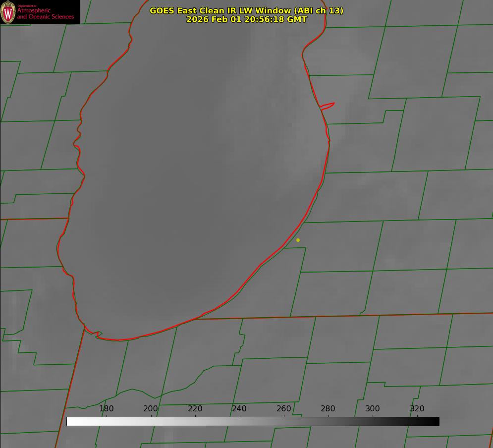Viewport: 493px width, 448px height.
Task: Click the Atmospheric and Oceanic Sciences text
Action: click(x=45, y=13)
